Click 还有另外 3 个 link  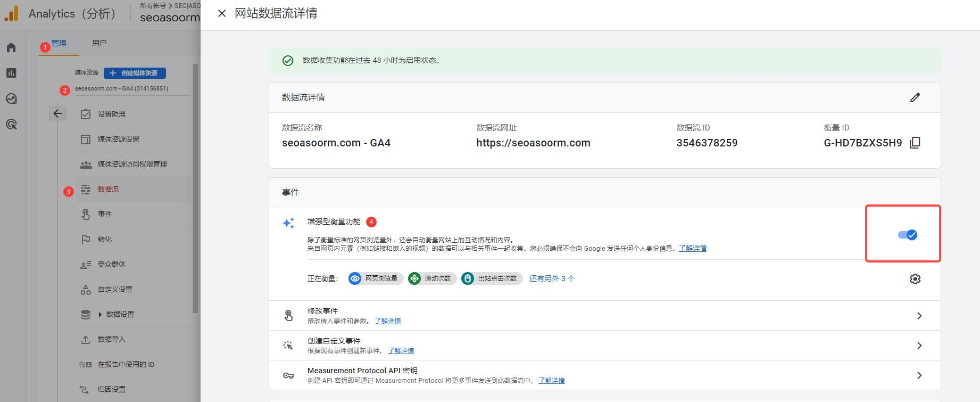[x=551, y=278]
